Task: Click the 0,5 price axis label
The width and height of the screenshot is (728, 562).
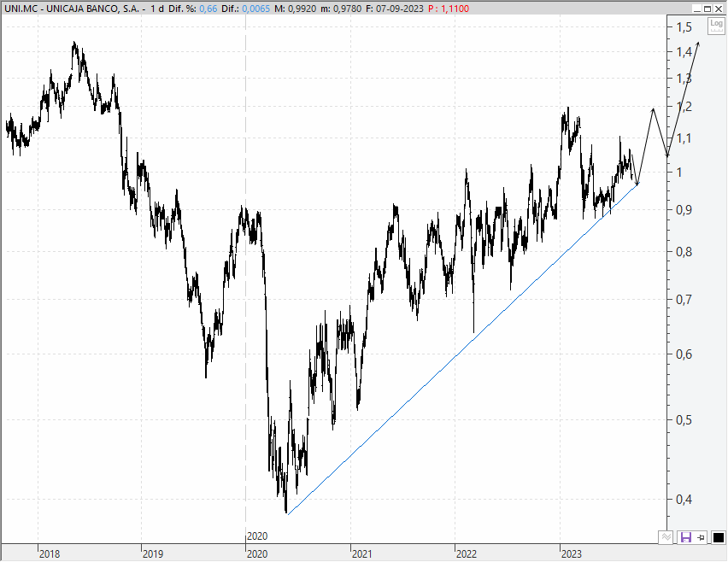Action: coord(684,420)
